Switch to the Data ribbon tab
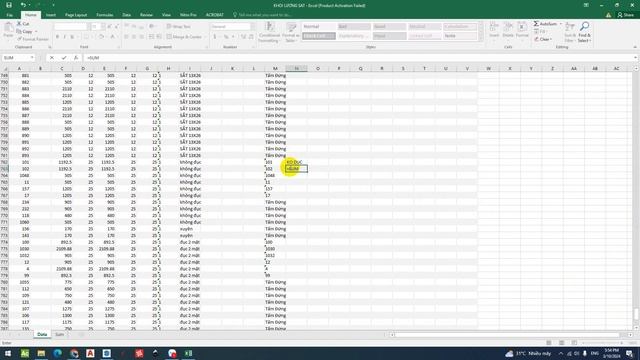 pos(127,15)
